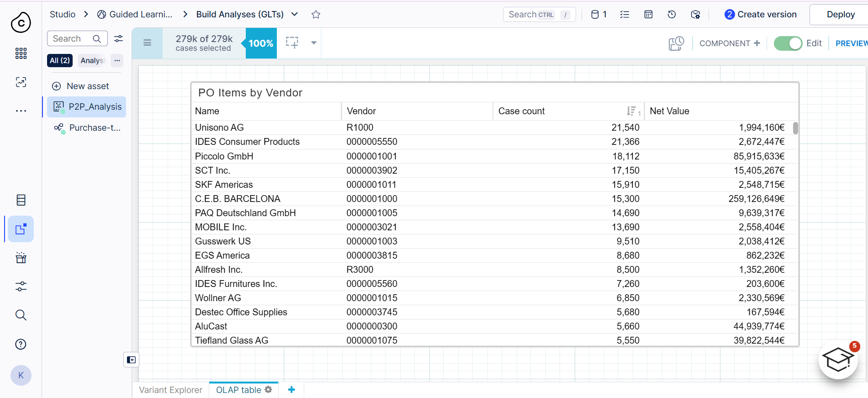Click Create version button
Image resolution: width=868 pixels, height=398 pixels.
click(761, 14)
